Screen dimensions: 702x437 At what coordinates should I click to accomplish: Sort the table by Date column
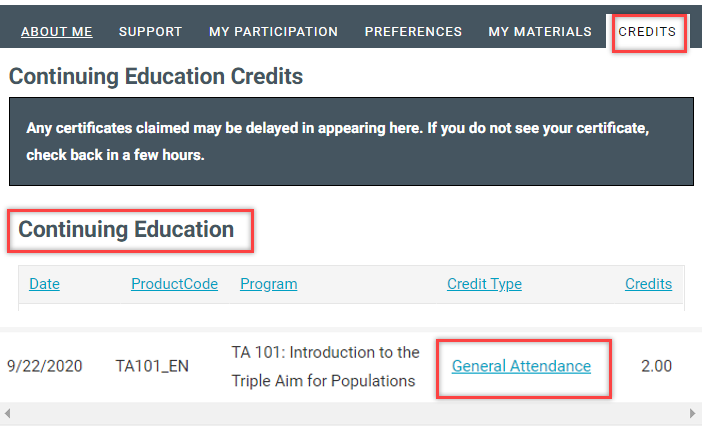tap(44, 284)
